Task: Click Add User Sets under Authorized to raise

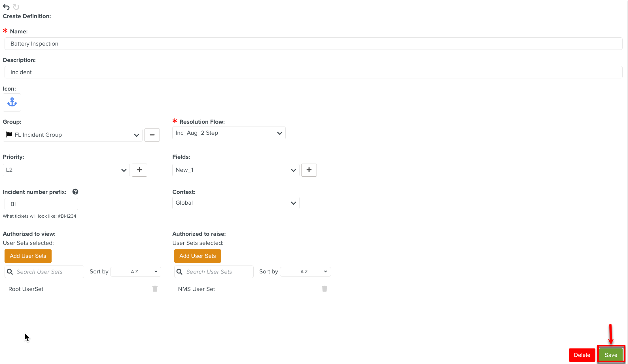Action: coord(198,256)
